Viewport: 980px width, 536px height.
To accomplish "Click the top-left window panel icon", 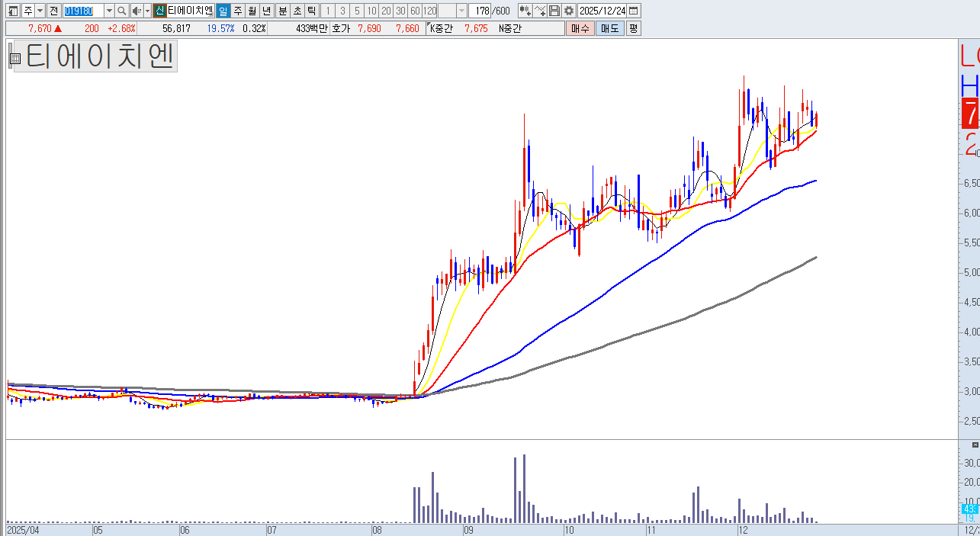I will click(x=13, y=11).
